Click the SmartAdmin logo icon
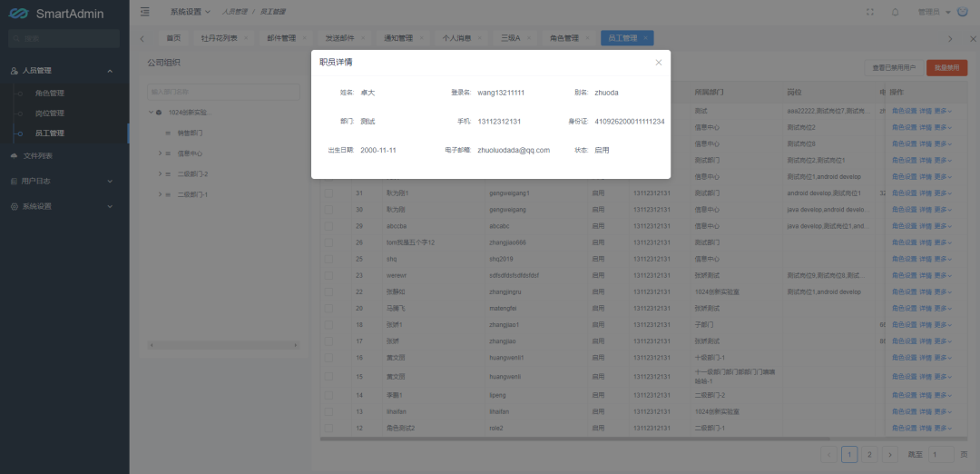 coord(19,14)
